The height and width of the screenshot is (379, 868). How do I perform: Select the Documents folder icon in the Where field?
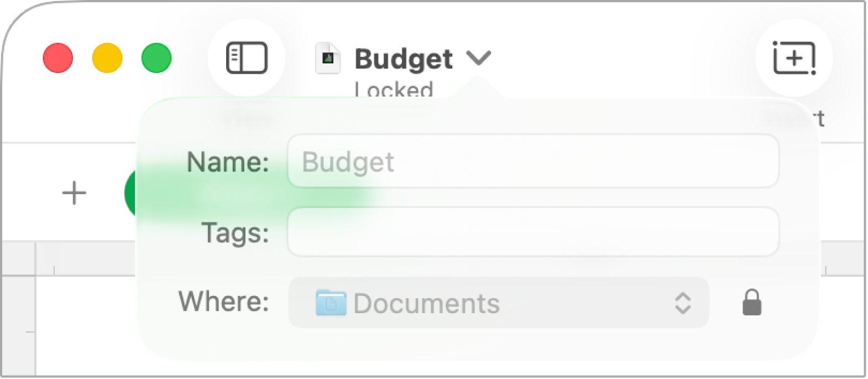click(330, 303)
